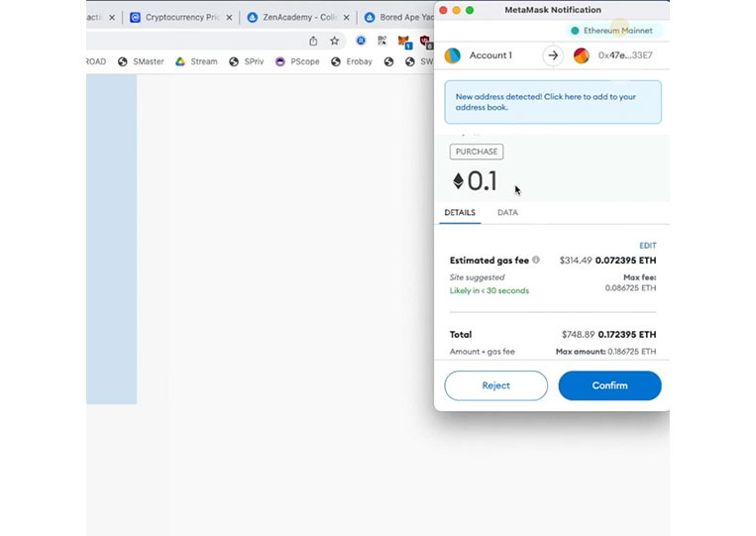Switch to the Bored Ape Yacht tab
The height and width of the screenshot is (536, 756).
click(400, 18)
